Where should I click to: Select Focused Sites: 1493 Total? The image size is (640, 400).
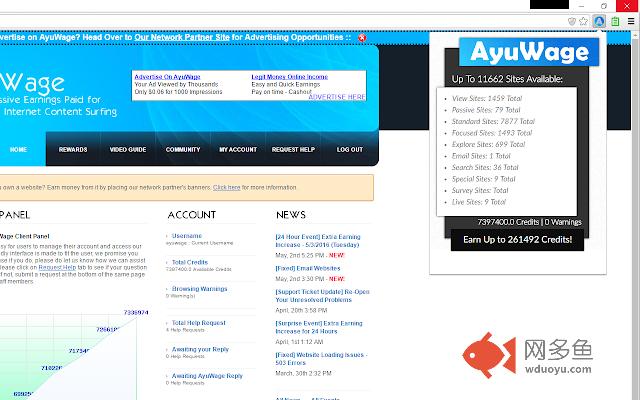tap(492, 133)
